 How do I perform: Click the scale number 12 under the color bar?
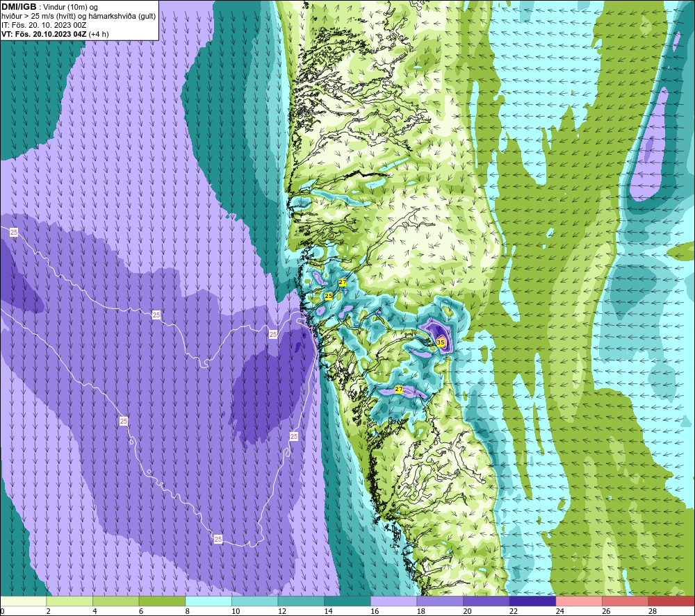click(x=282, y=611)
